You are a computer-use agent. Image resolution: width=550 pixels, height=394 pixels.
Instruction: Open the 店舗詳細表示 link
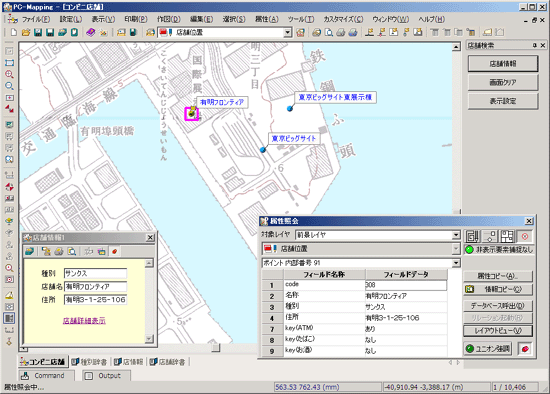coord(84,321)
